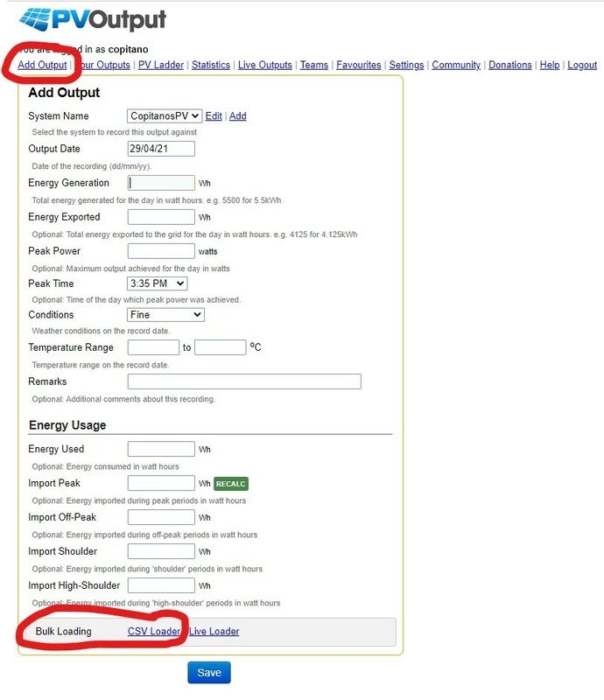Click the Import Off-Peak input field

click(161, 517)
